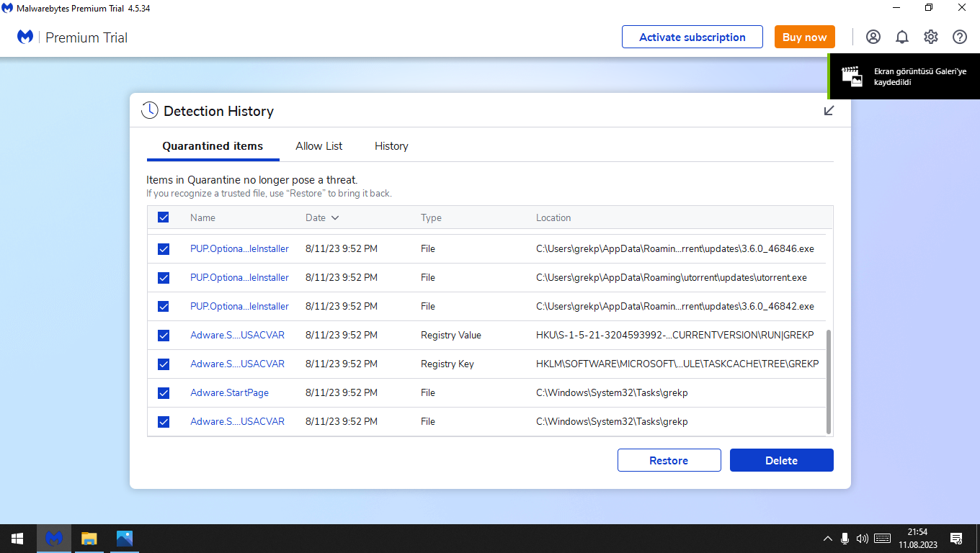Click the HKU location ending in RUN|GREKP
The height and width of the screenshot is (553, 980).
(674, 336)
